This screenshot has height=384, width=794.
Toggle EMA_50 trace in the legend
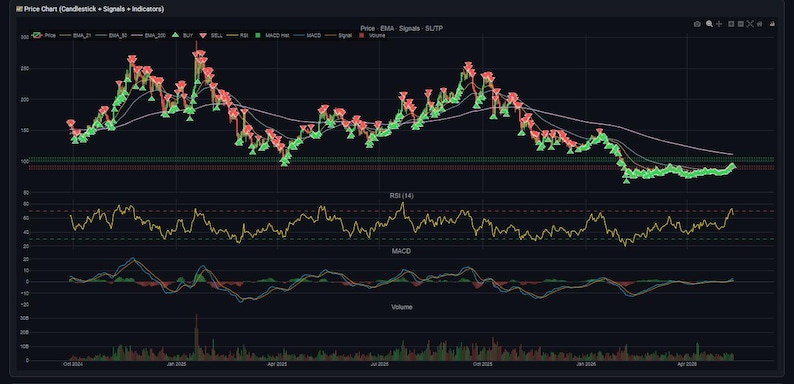pos(110,35)
